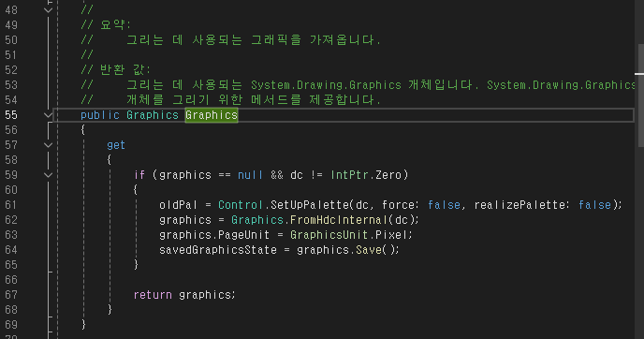Click line number 67 in the gutter
Screen dimensions: 644x339
[x=11, y=295]
